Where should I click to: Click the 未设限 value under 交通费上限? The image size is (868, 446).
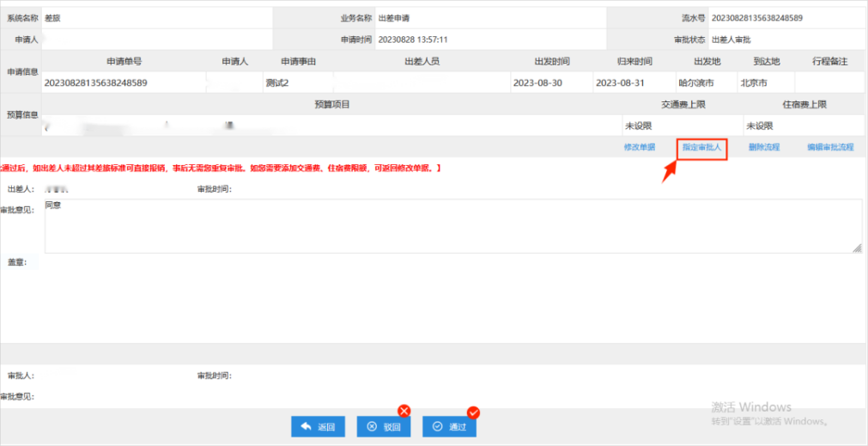pyautogui.click(x=640, y=125)
